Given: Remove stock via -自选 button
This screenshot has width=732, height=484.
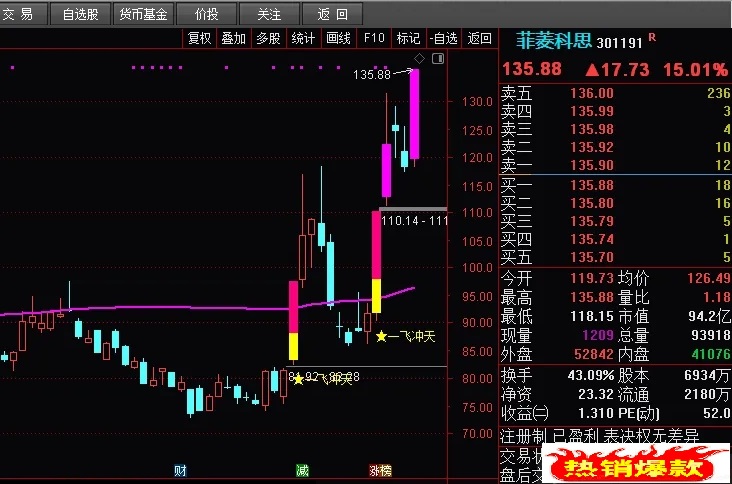Looking at the screenshot, I should pyautogui.click(x=444, y=38).
